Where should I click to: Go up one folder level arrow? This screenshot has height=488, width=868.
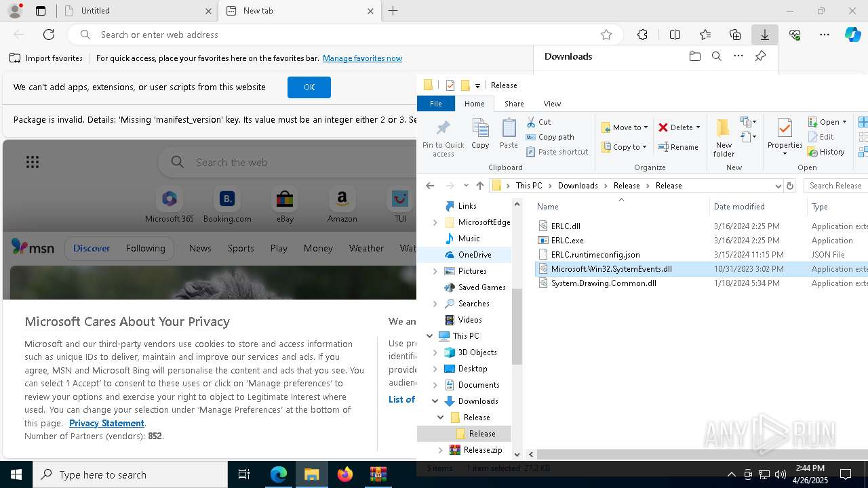[x=480, y=186]
